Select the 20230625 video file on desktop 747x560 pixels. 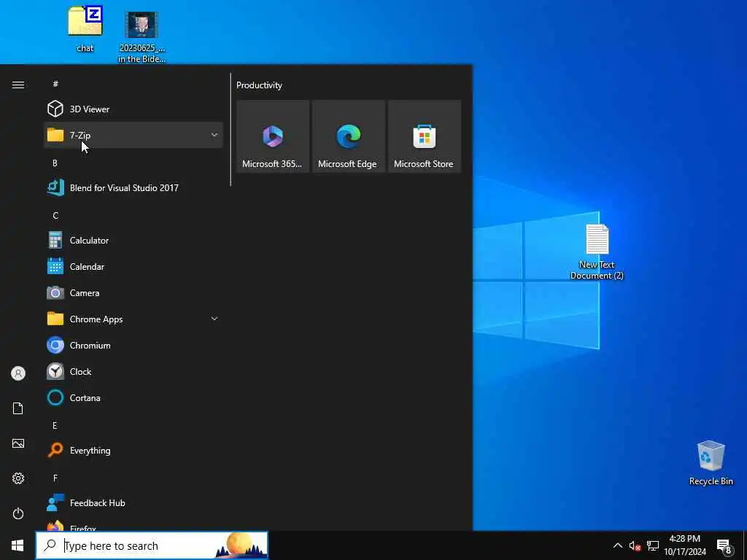142,37
